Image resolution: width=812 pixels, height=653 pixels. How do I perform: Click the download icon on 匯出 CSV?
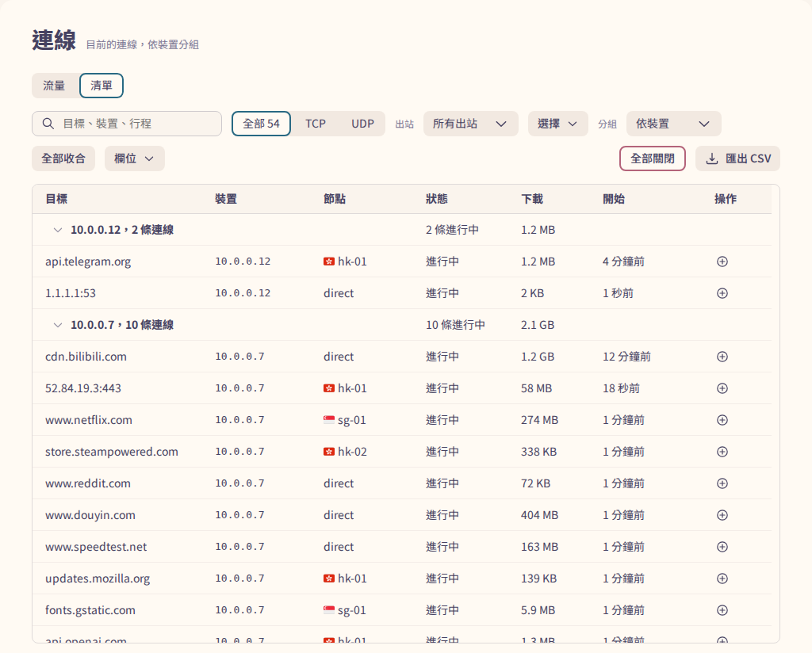tap(712, 158)
